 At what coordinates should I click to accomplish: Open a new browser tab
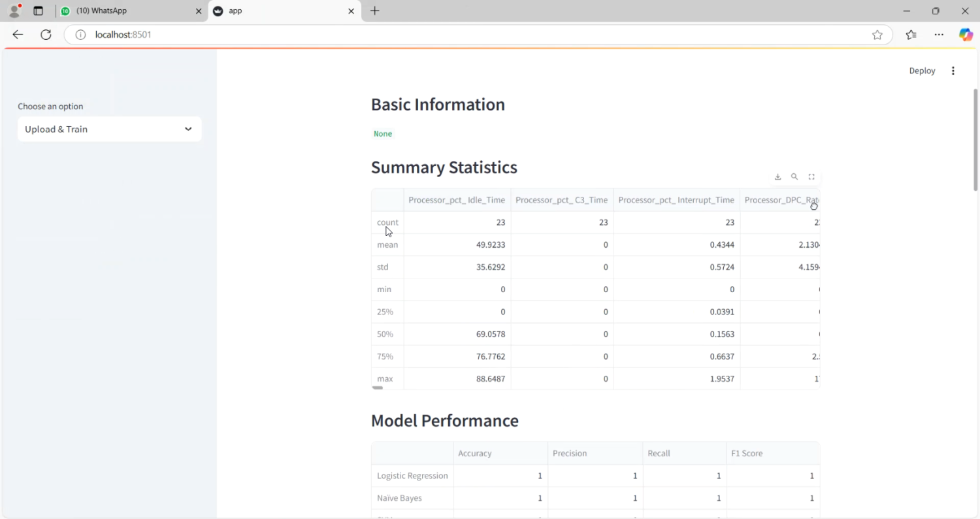click(374, 11)
